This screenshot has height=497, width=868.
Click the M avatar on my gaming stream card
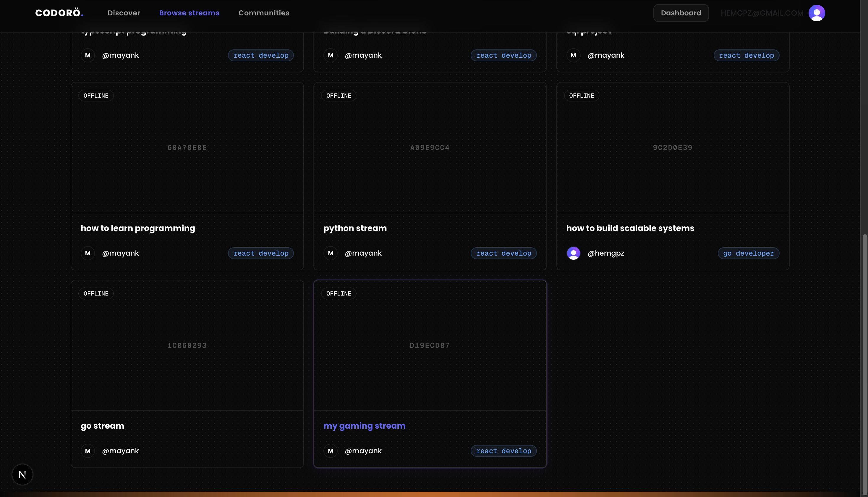[331, 451]
